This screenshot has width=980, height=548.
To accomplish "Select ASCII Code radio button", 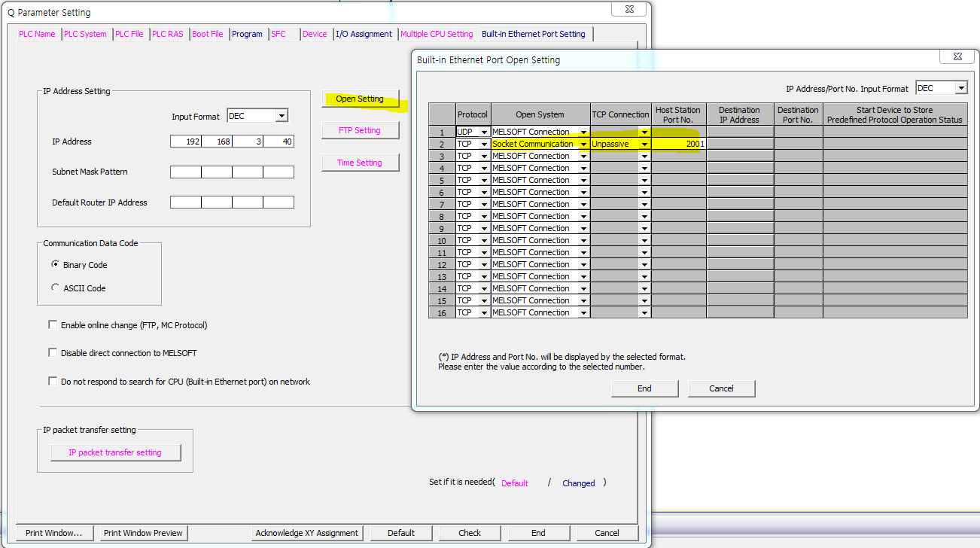I will point(56,288).
